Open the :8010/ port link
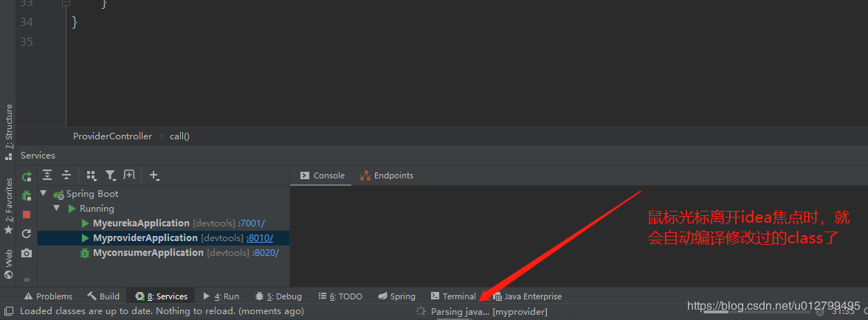868x320 pixels. click(x=260, y=238)
